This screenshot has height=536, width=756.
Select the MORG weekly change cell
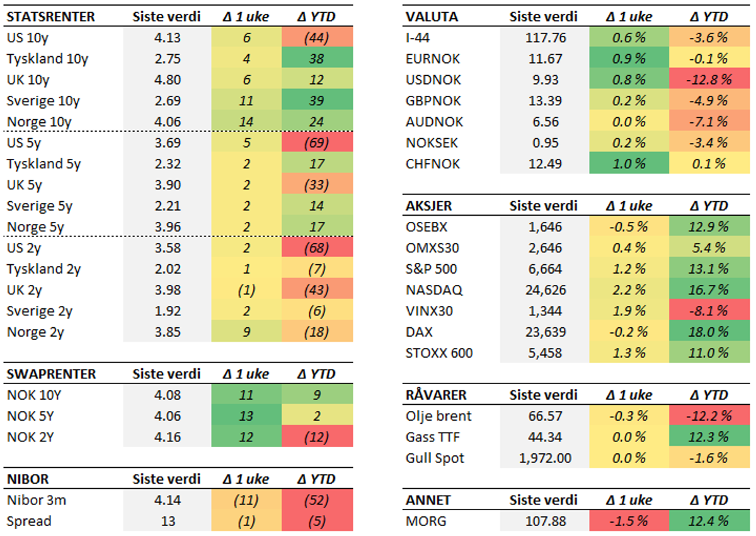coord(628,521)
